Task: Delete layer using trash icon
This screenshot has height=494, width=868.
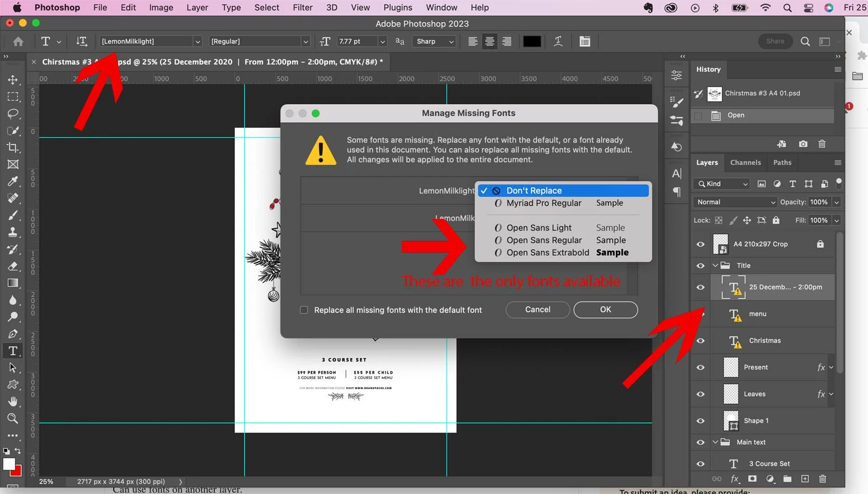Action: (823, 479)
